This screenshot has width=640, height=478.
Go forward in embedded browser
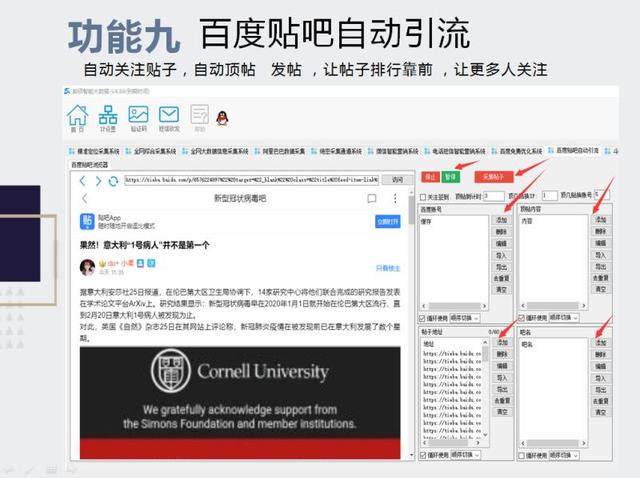(x=98, y=180)
